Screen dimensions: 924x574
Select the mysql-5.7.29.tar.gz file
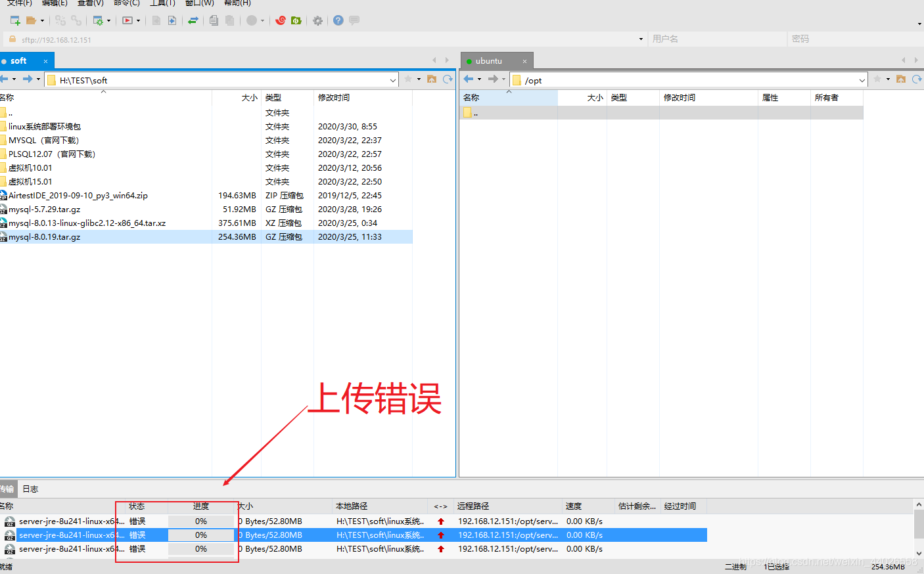[45, 210]
